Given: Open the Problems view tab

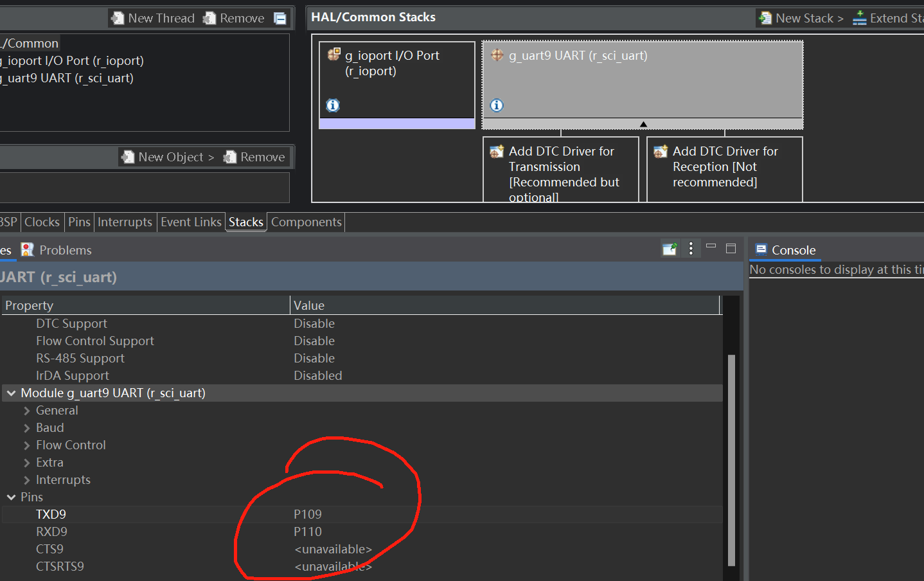Looking at the screenshot, I should (x=57, y=250).
